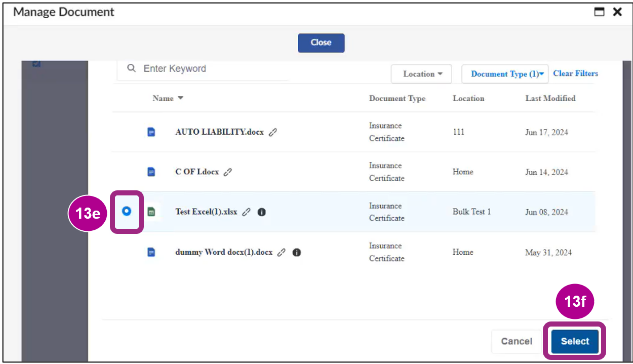Click link icon beside C OF I.docx
The width and height of the screenshot is (633, 364).
tap(228, 172)
